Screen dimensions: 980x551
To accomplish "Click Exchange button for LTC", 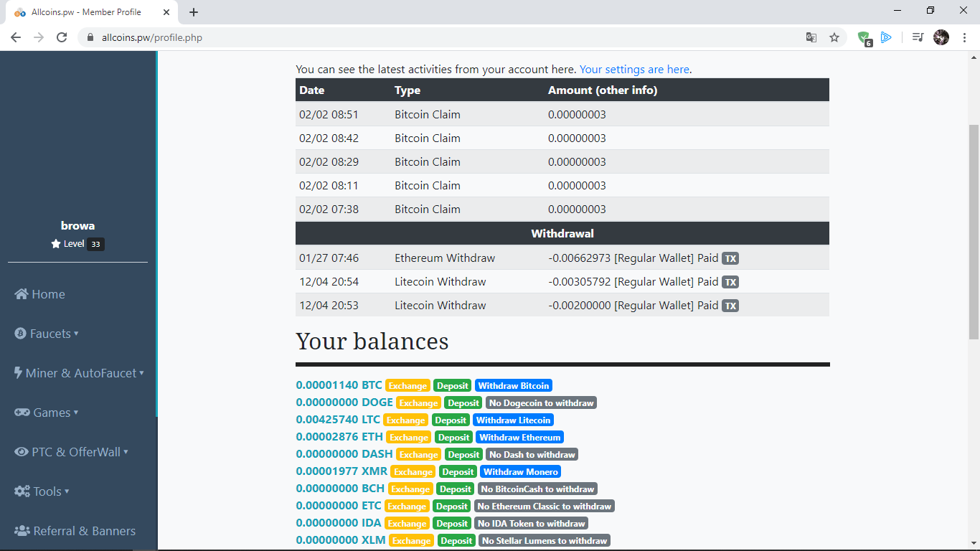I will pos(406,420).
